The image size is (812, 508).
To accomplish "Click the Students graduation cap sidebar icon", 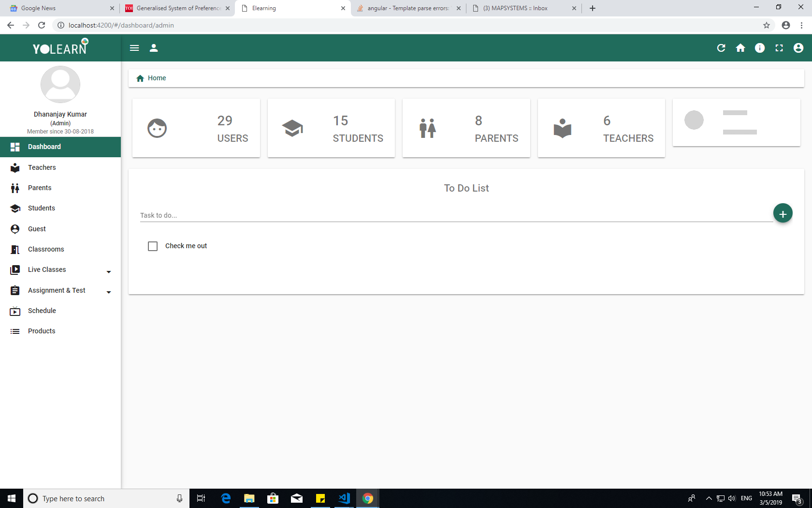I will (x=15, y=208).
